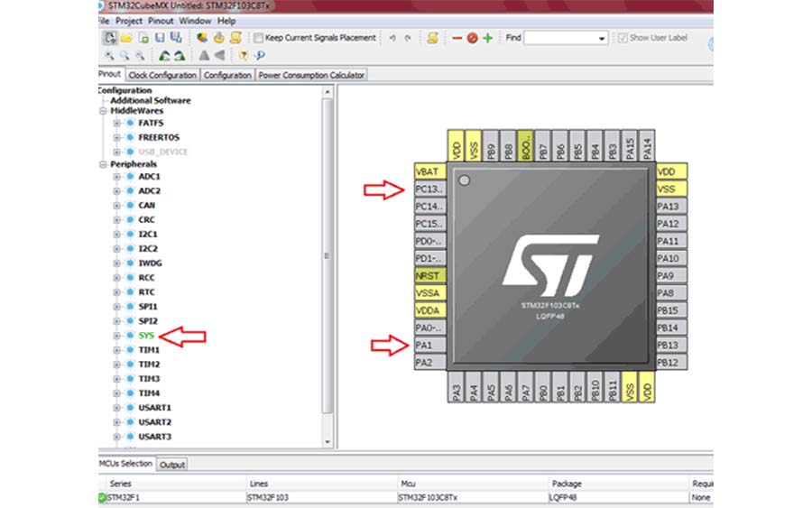Click the PC13 pin on the chip
812x508 pixels.
pyautogui.click(x=429, y=189)
